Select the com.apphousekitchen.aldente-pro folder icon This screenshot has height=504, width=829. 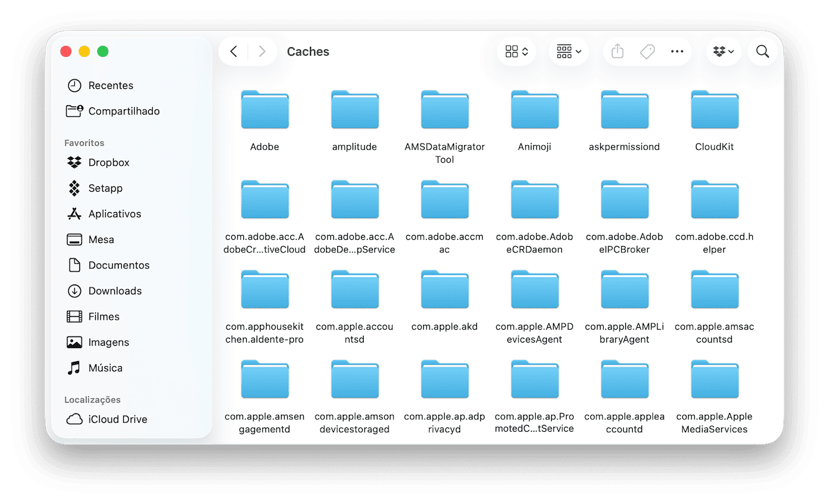coord(265,289)
